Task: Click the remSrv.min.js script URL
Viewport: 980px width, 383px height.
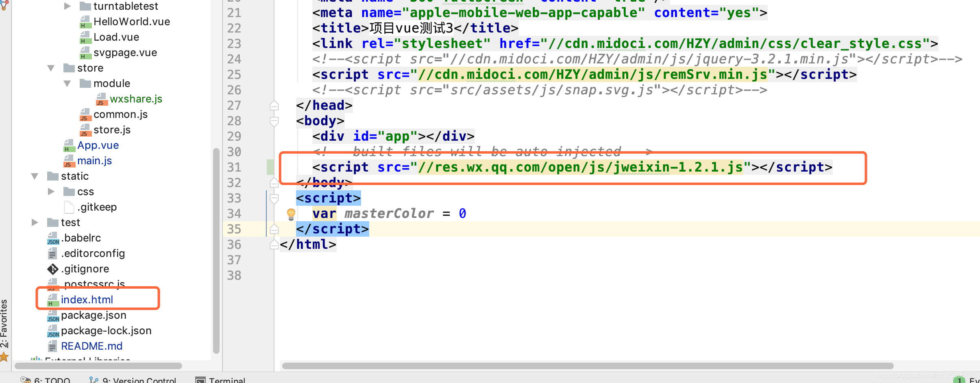Action: [x=592, y=74]
